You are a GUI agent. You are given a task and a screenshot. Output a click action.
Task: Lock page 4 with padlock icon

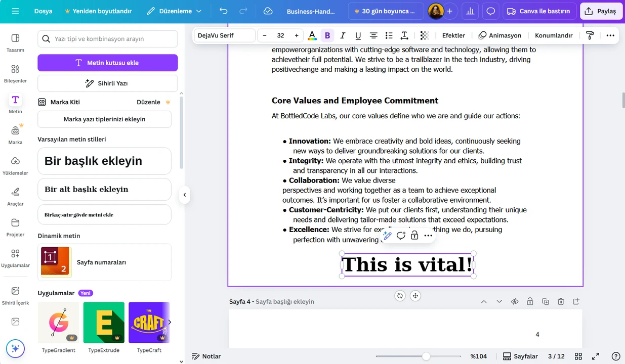pyautogui.click(x=530, y=302)
